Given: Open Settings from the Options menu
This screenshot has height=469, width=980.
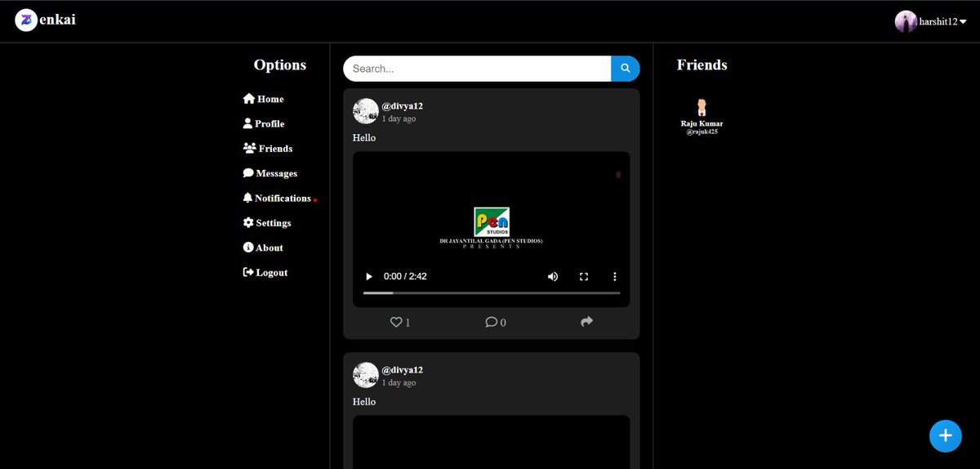Looking at the screenshot, I should [266, 222].
